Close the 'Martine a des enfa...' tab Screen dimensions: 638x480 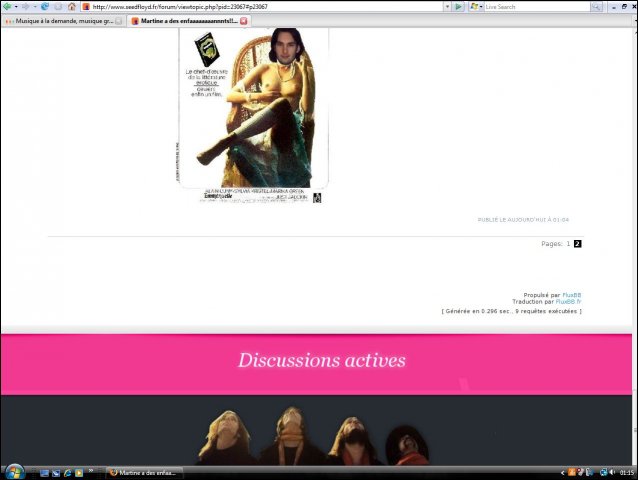click(244, 20)
